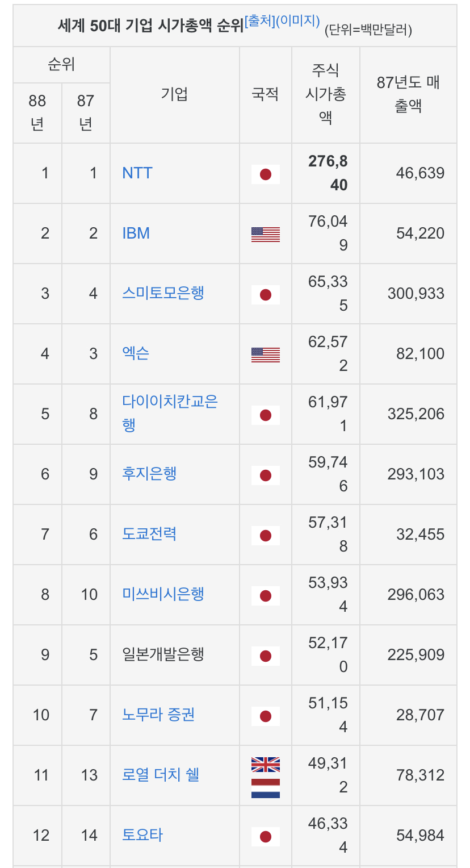The image size is (470, 868).
Task: Click the Japan flag in 도쿄전력 row
Action: pos(265,535)
